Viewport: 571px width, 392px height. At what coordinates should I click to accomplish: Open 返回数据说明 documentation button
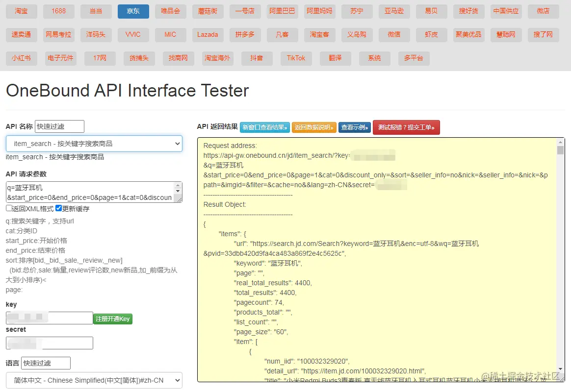click(x=314, y=127)
